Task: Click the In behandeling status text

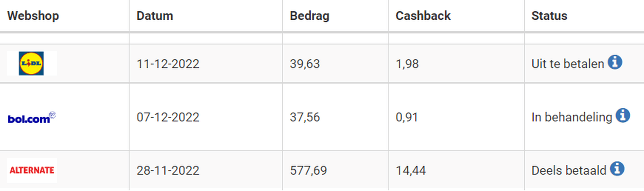Action: click(572, 117)
